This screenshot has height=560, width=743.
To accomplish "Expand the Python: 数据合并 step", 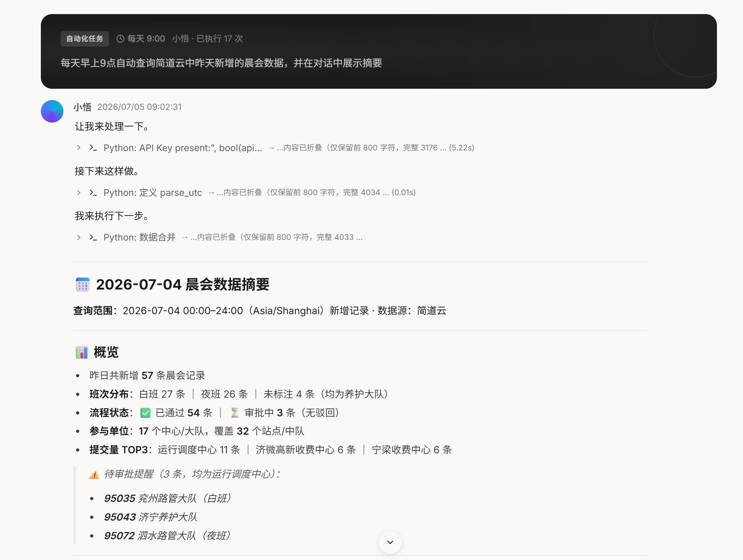I will pyautogui.click(x=79, y=237).
